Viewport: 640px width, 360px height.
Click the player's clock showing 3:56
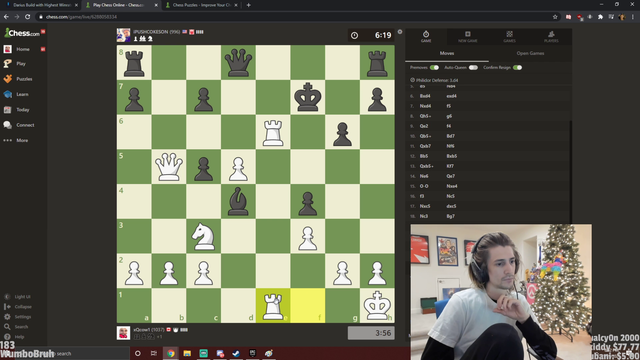(371, 333)
